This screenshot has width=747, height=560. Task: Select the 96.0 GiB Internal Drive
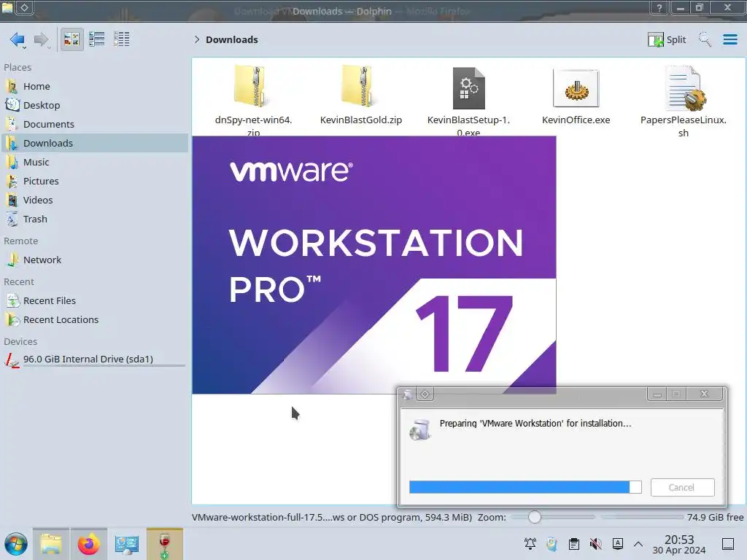point(96,359)
